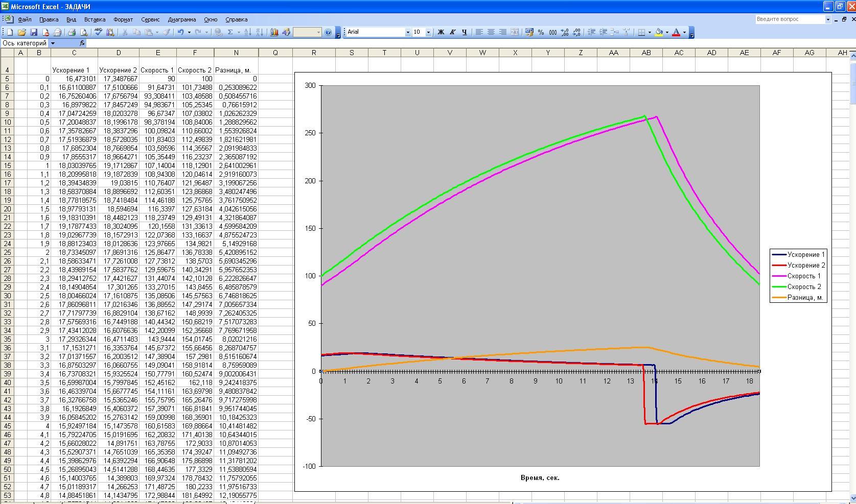Click the AutoSum sigma icon
856x504 pixels.
coord(230,32)
